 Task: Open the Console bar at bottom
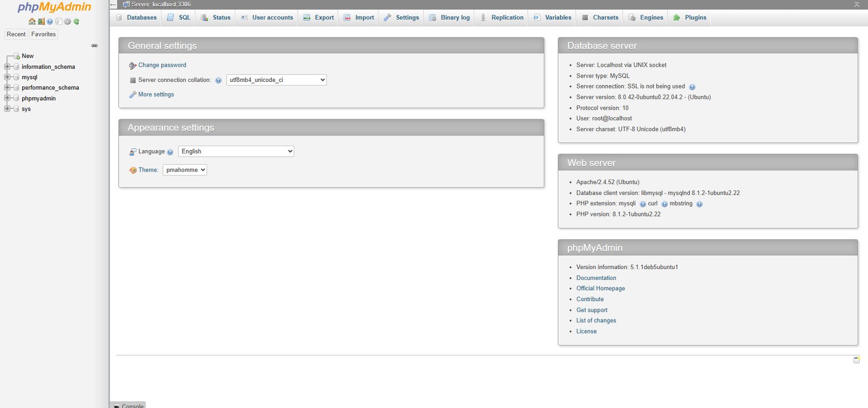[x=128, y=405]
